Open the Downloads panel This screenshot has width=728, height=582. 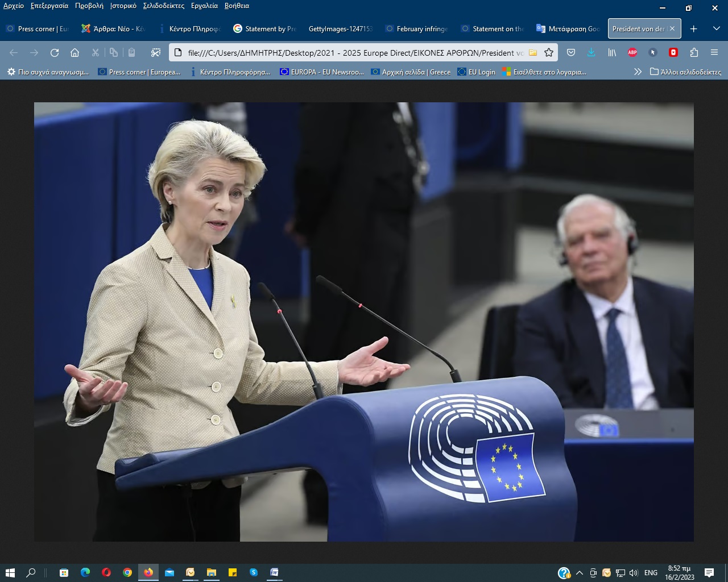pos(591,53)
